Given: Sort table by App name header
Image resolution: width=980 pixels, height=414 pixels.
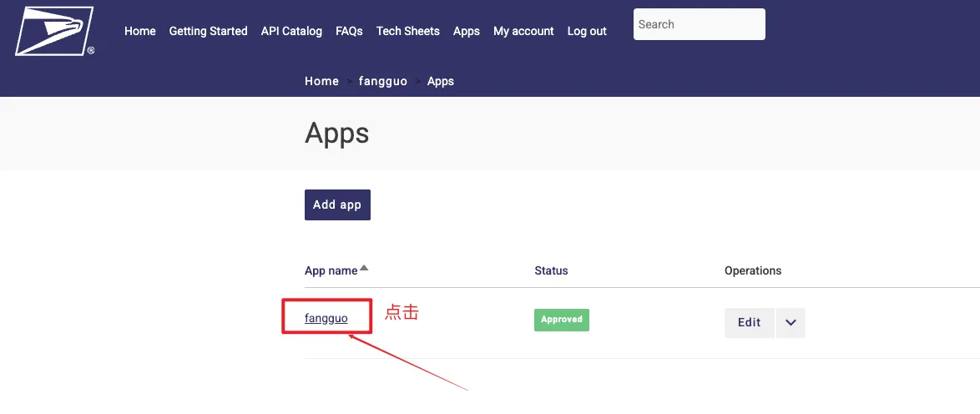Looking at the screenshot, I should pyautogui.click(x=331, y=270).
